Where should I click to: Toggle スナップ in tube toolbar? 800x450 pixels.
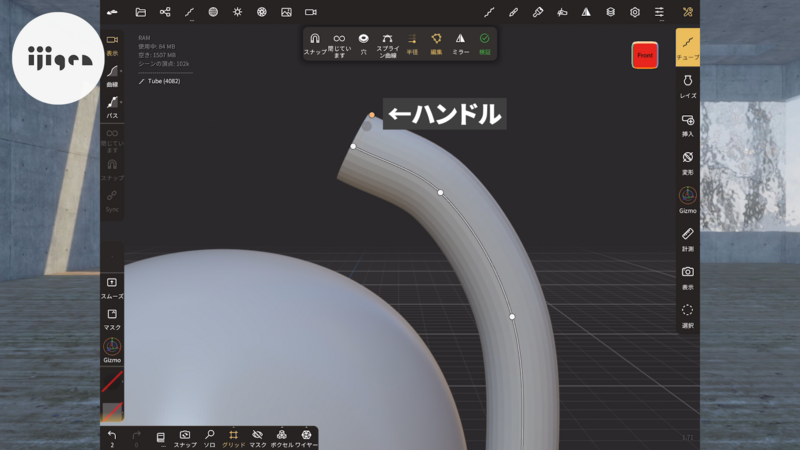pos(315,44)
